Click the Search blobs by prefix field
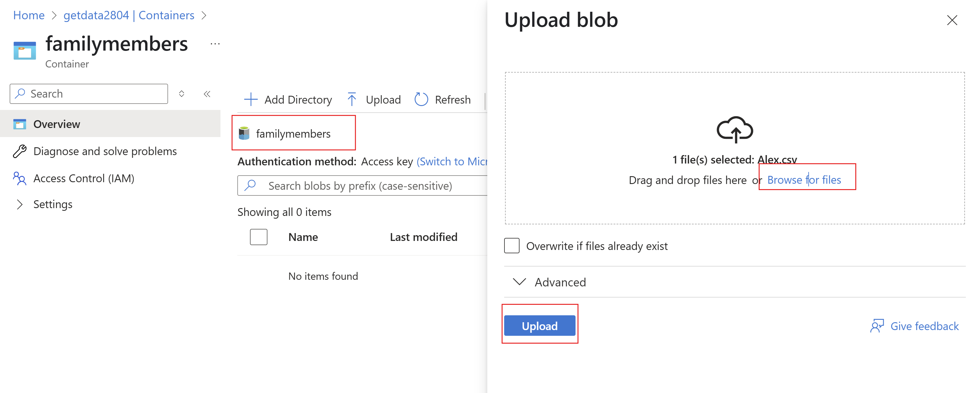The image size is (980, 393). point(362,186)
